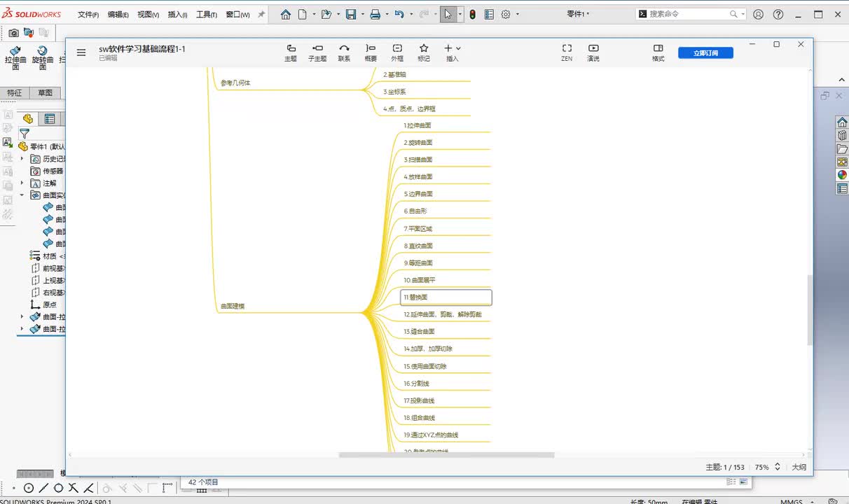Image resolution: width=849 pixels, height=504 pixels.
Task: Click the screen capture camera icon
Action: coord(14,32)
